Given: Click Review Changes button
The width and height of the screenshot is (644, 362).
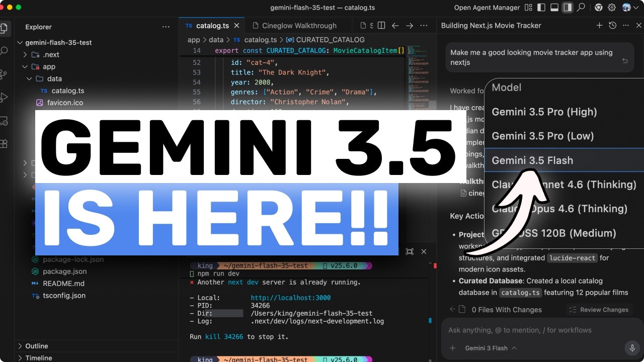Looking at the screenshot, I should (x=598, y=310).
